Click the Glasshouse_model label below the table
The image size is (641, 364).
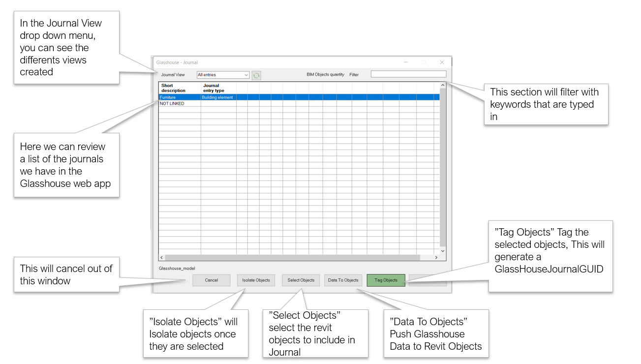pos(177,269)
